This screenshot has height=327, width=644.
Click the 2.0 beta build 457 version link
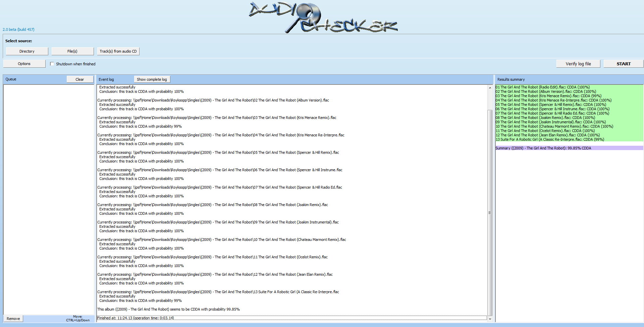(18, 29)
